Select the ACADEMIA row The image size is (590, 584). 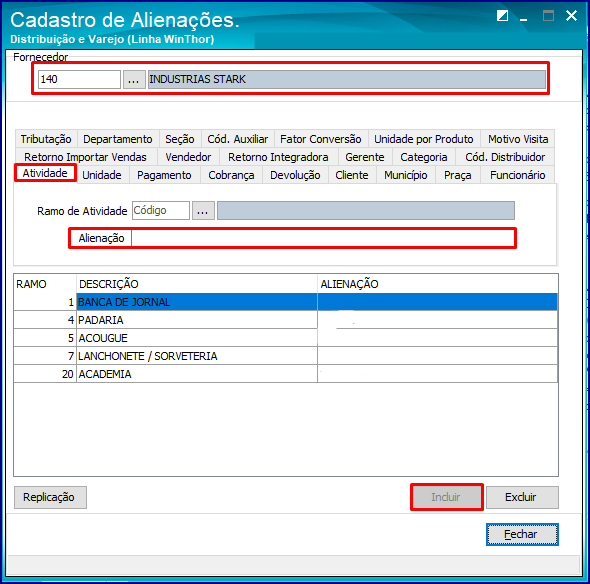click(x=286, y=374)
